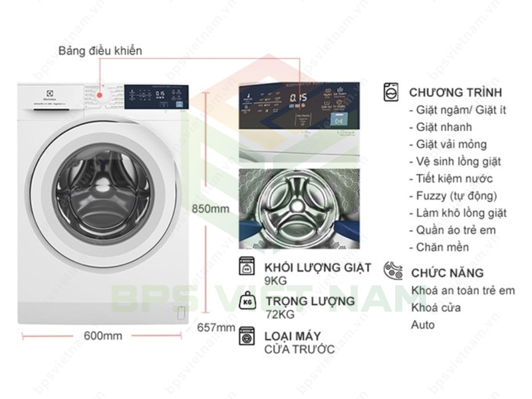Click the 'Bảng điều khiển' label

(x=100, y=51)
